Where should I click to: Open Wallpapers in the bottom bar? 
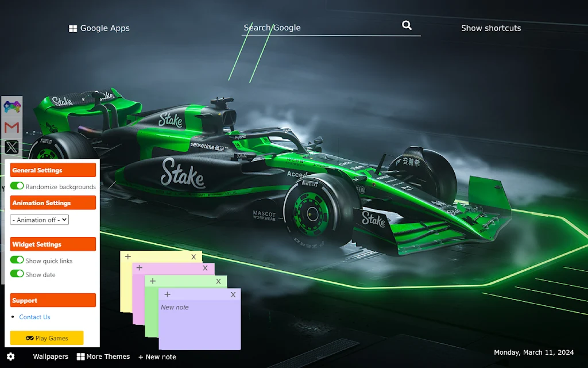click(51, 356)
